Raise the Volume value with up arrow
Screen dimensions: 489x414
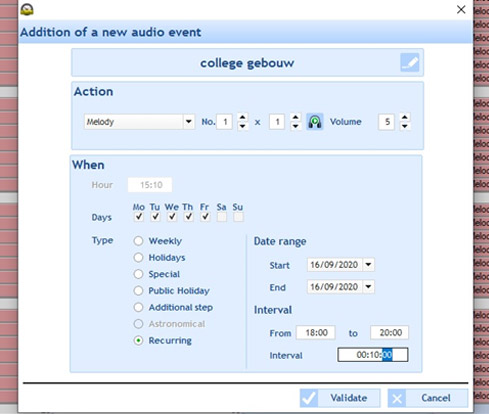[404, 117]
